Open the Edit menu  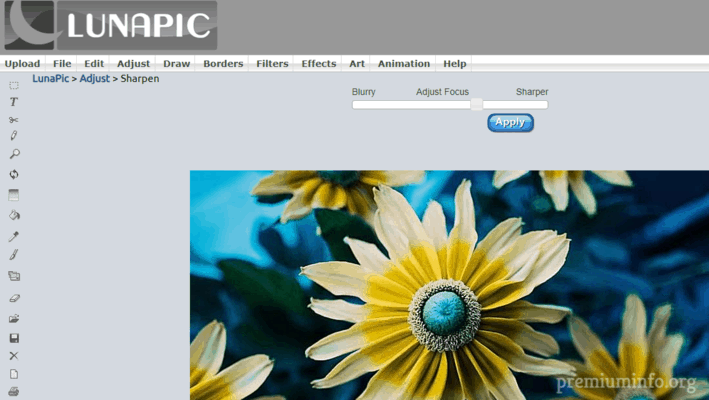click(94, 64)
